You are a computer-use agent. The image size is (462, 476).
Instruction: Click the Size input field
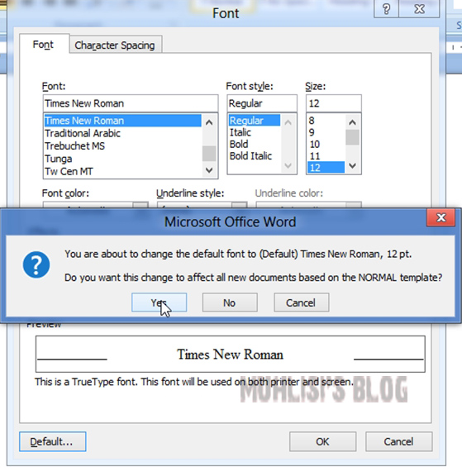pos(334,103)
